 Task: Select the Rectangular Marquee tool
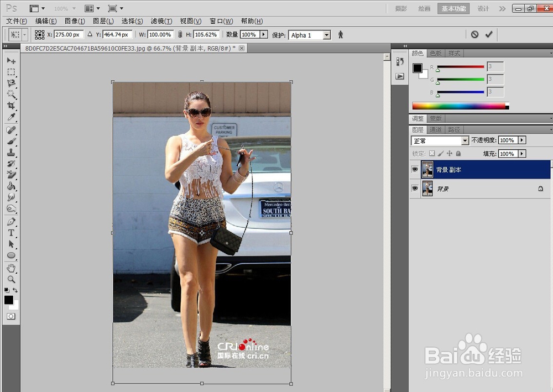11,72
